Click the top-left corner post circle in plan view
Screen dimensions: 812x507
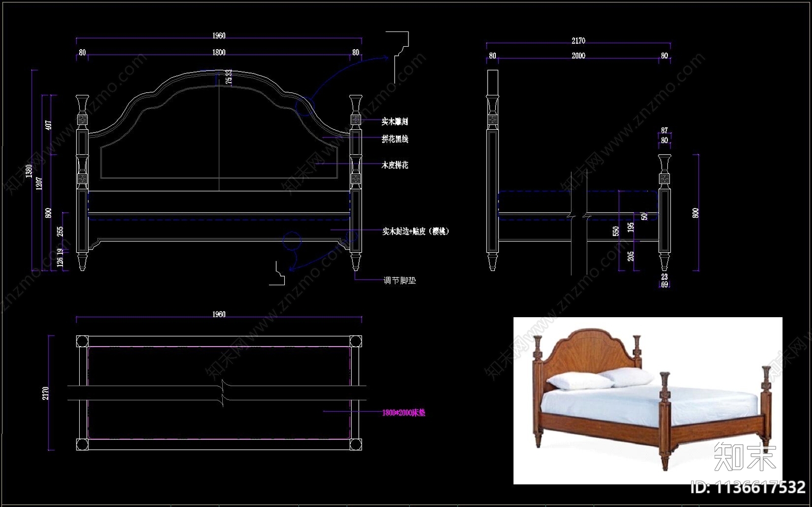pyautogui.click(x=82, y=341)
